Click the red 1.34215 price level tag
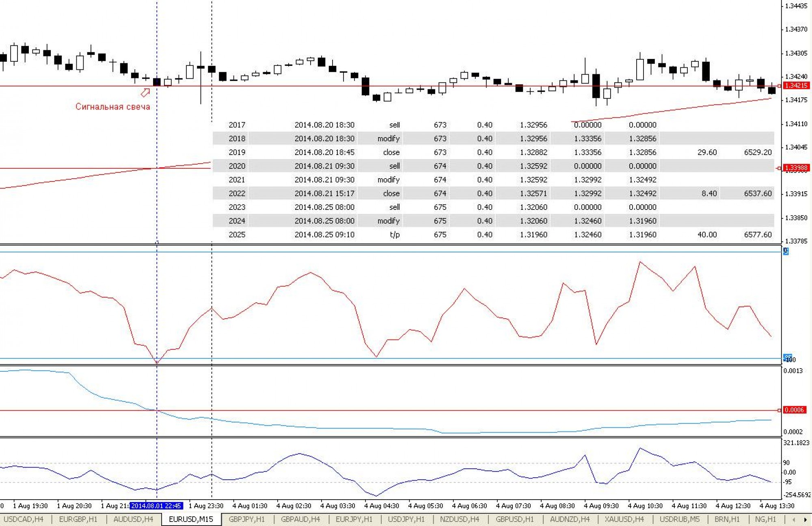Image resolution: width=812 pixels, height=526 pixels. [x=796, y=86]
